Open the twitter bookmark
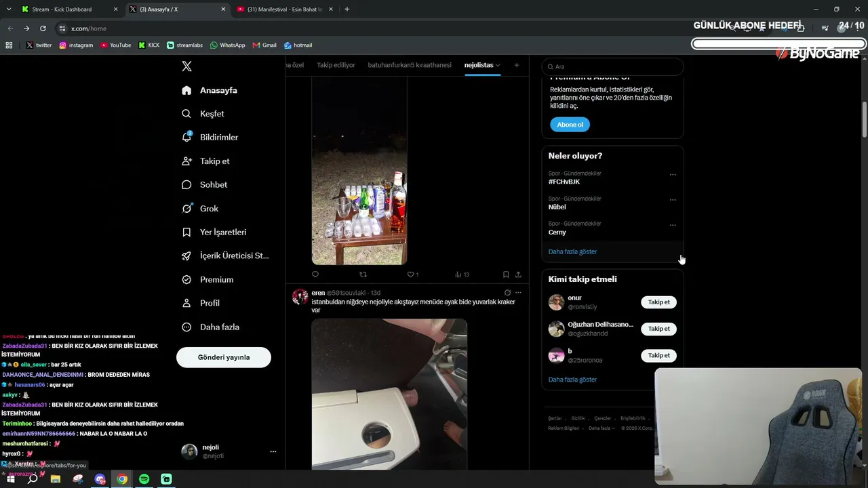 (x=39, y=45)
